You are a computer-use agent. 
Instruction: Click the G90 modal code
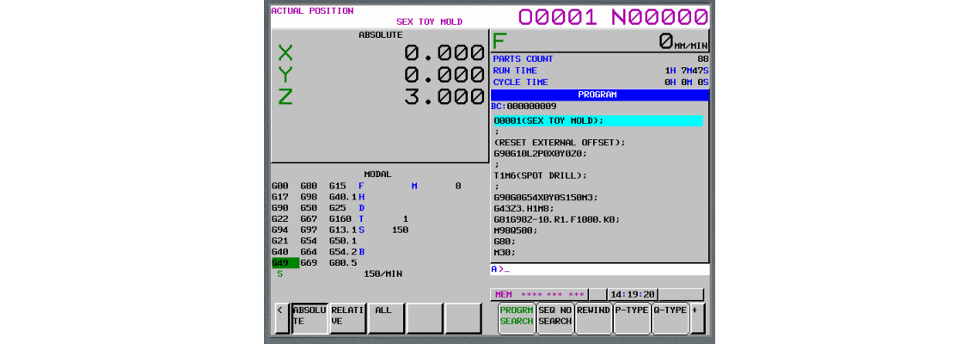pos(279,207)
